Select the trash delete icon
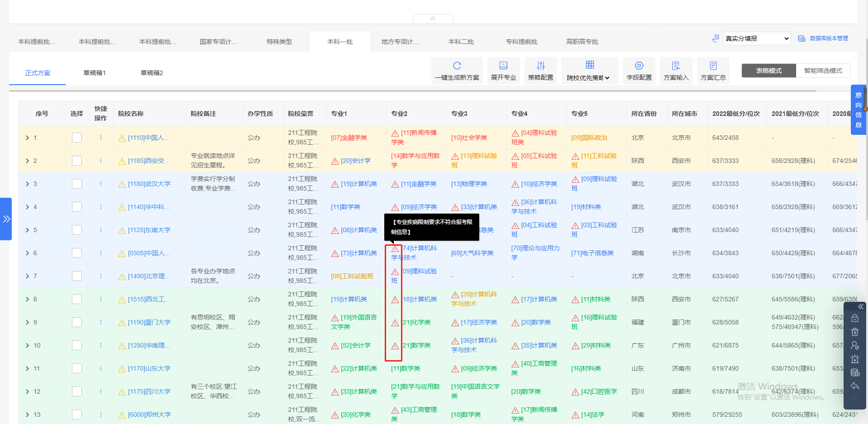This screenshot has height=424, width=868. click(x=855, y=332)
